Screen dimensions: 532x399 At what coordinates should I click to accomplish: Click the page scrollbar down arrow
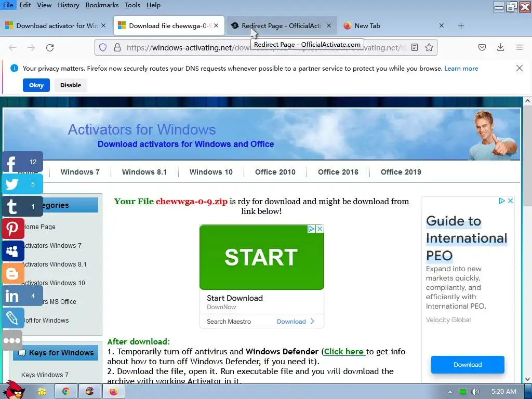click(x=527, y=379)
